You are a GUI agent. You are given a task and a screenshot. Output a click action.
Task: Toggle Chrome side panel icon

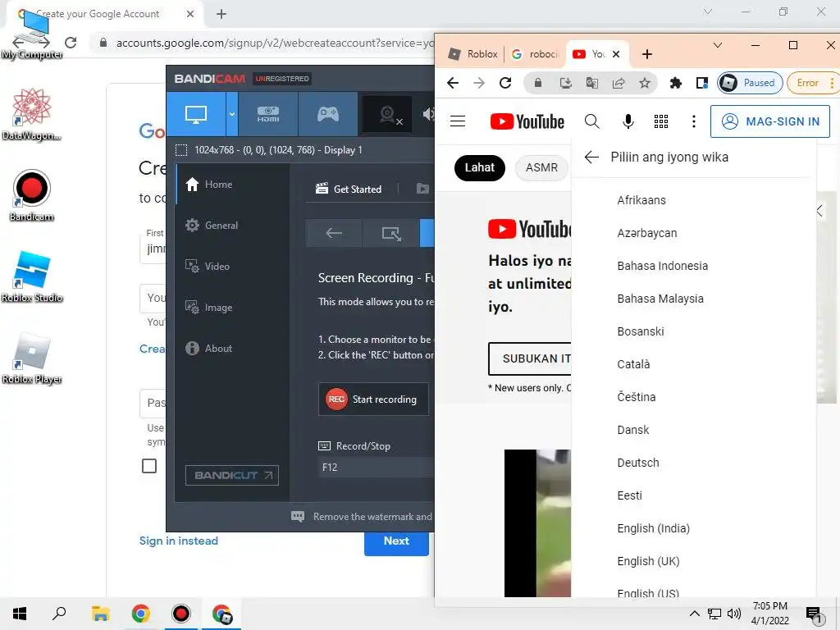coord(702,83)
